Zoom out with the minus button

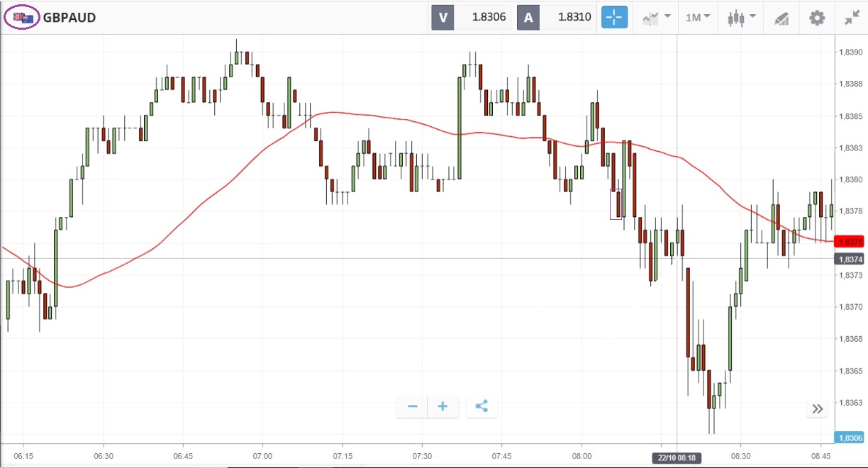413,406
